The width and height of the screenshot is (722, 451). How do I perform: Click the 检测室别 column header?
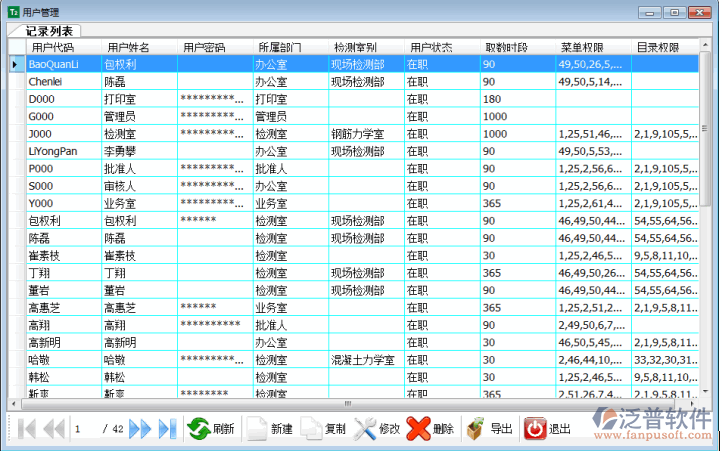tap(366, 47)
